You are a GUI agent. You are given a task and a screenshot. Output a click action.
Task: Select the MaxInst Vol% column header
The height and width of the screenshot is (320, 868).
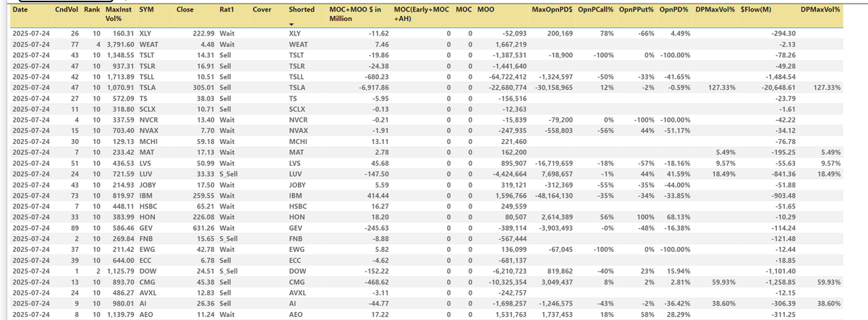coord(120,13)
